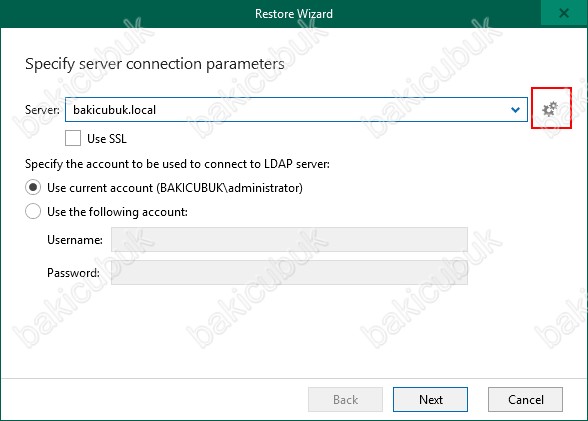Go to previous step with Back
Image resolution: width=588 pixels, height=421 pixels.
(x=345, y=400)
